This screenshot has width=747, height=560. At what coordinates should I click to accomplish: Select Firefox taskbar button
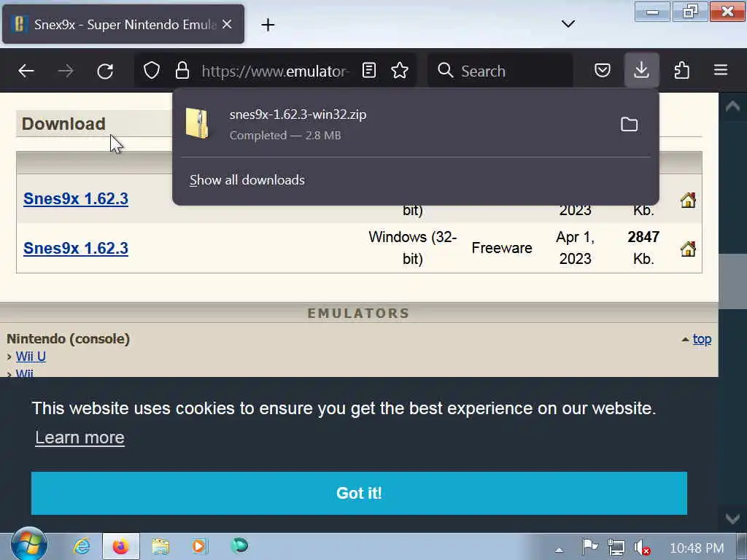(x=121, y=546)
